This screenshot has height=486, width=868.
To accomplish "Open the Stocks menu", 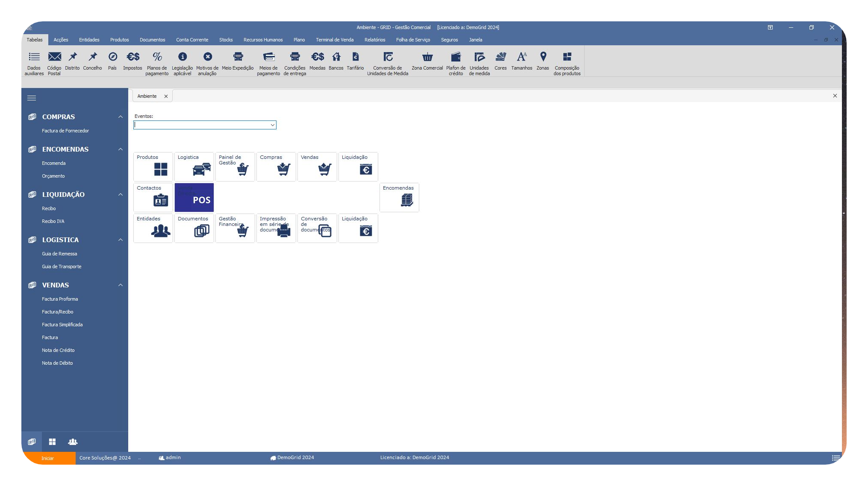I will (226, 40).
